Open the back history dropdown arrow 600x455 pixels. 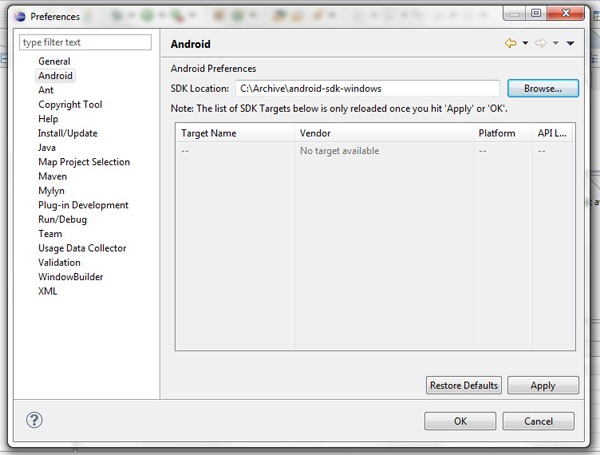pyautogui.click(x=525, y=43)
